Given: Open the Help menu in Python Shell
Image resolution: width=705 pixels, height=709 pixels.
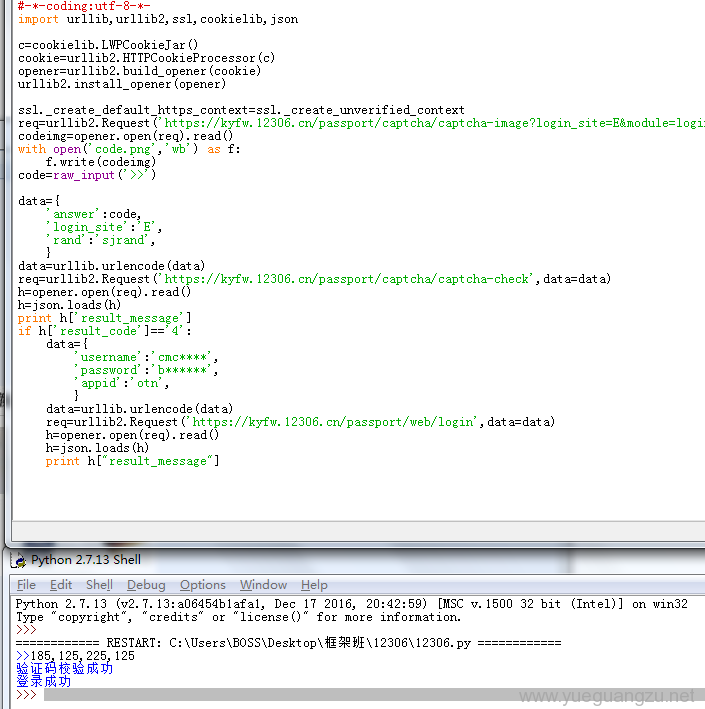Looking at the screenshot, I should click(314, 585).
